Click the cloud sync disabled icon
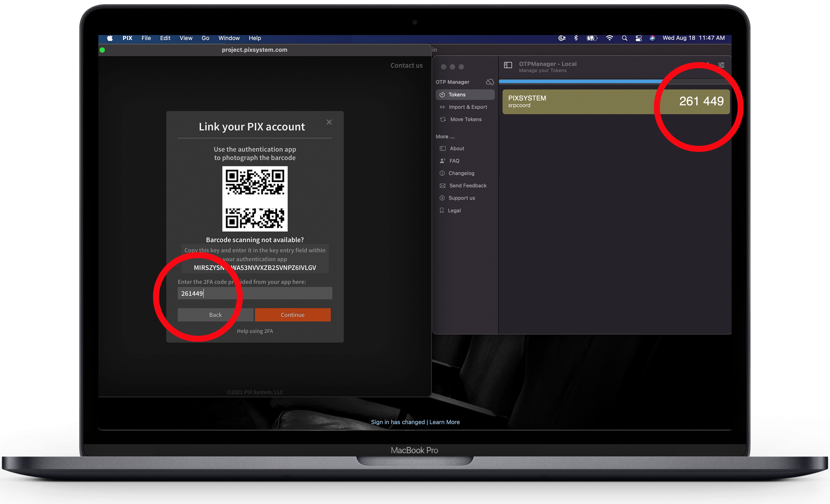Viewport: 830px width, 504px height. tap(490, 82)
